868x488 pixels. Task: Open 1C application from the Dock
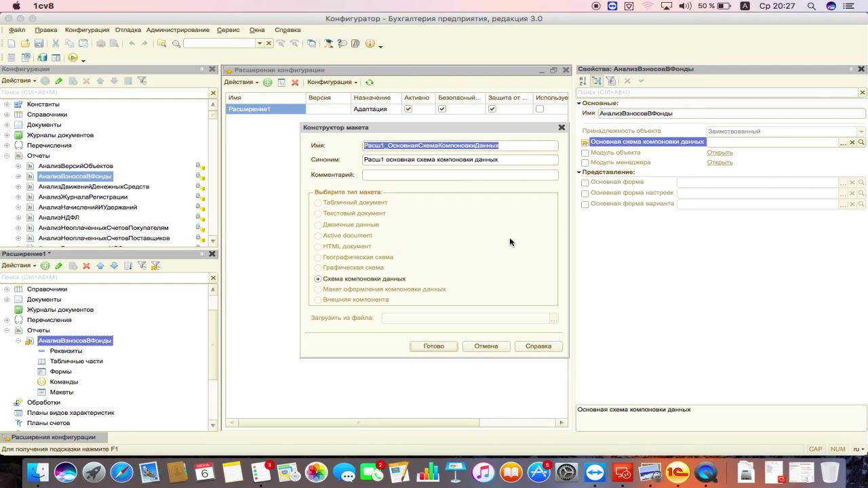coord(677,472)
